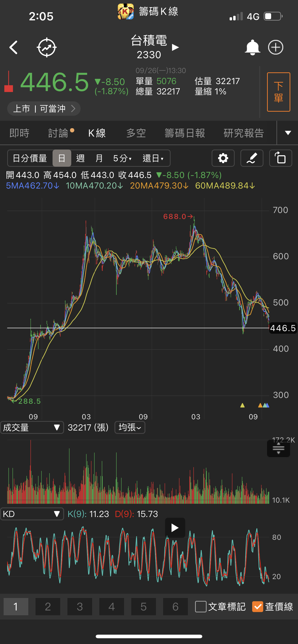Viewport: 298px width, 644px height.
Task: Tap the price alert bell icon
Action: 252,47
